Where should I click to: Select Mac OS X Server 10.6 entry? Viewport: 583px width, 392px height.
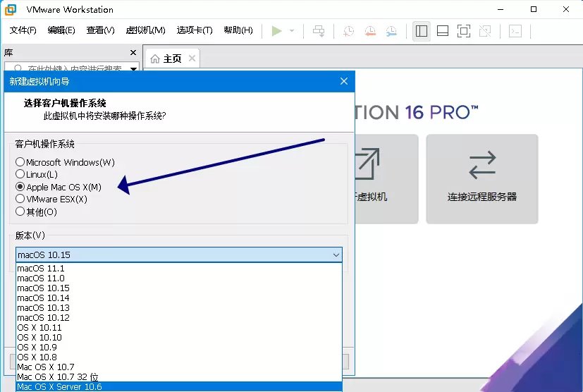[179, 387]
